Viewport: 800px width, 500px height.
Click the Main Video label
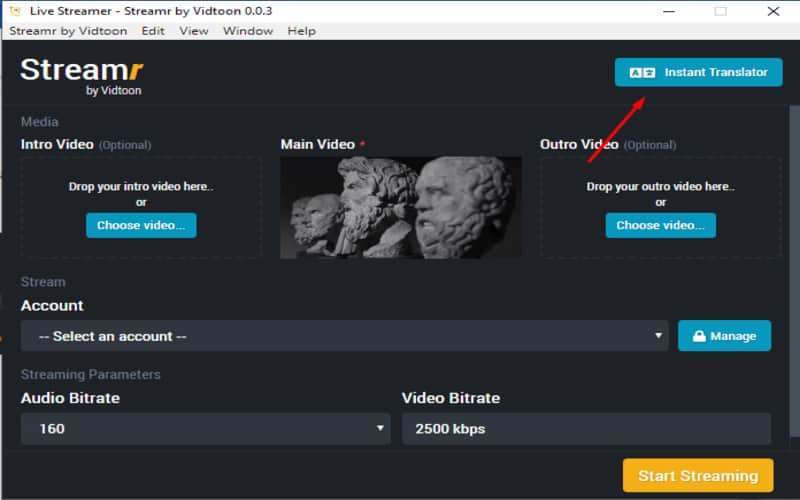(x=317, y=144)
